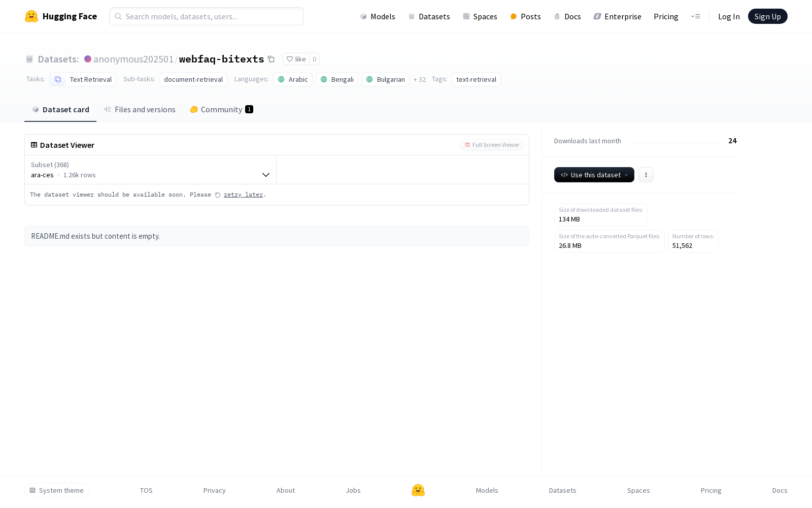Click the downloads count 24
This screenshot has width=812, height=508.
click(x=733, y=141)
